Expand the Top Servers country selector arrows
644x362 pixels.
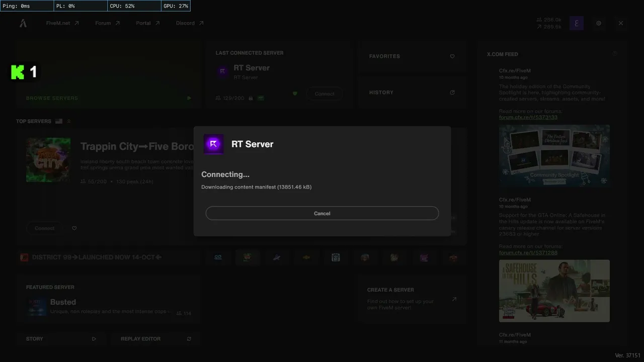click(69, 121)
